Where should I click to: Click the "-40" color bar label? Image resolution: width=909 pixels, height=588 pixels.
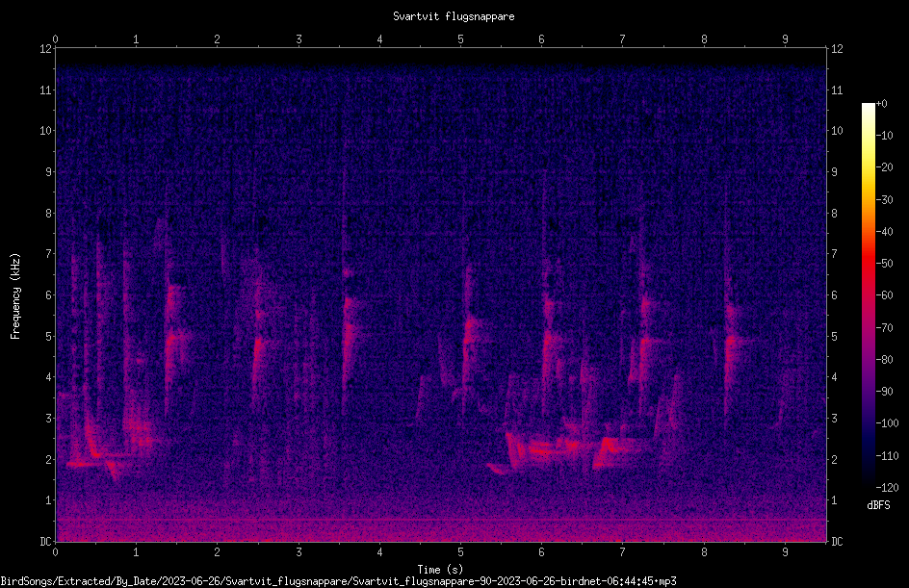tap(884, 231)
